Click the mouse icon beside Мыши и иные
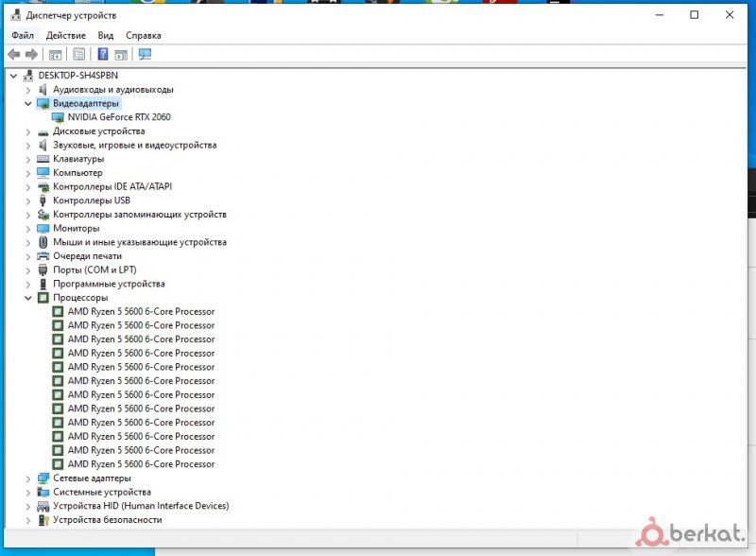Viewport: 756px width, 556px height. tap(43, 242)
